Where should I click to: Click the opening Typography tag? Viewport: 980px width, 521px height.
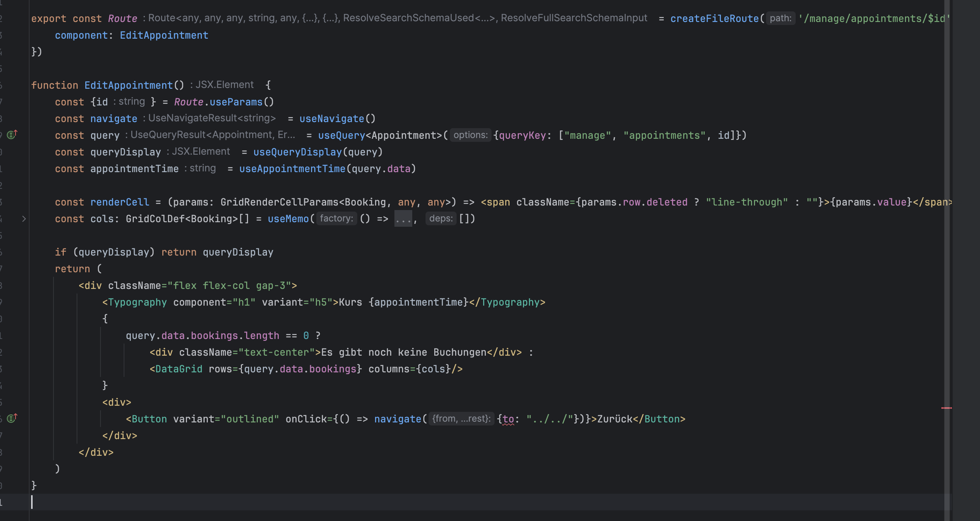[134, 302]
